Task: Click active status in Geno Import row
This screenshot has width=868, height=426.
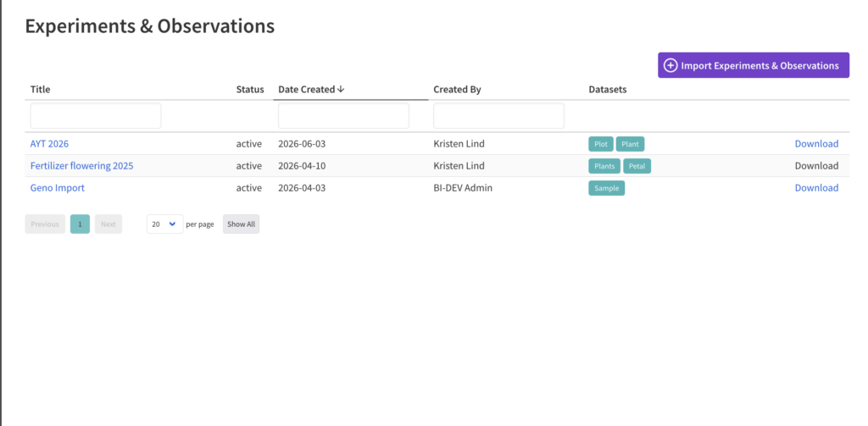Action: click(249, 188)
